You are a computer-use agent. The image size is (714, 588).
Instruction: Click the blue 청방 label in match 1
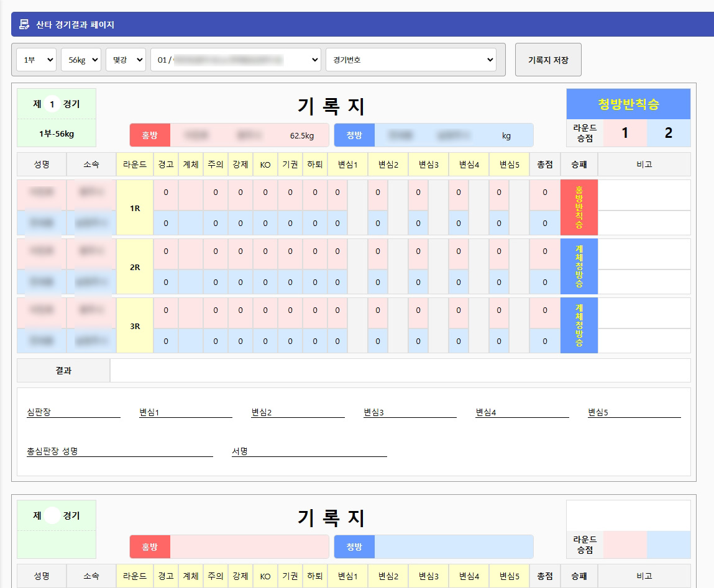pyautogui.click(x=354, y=135)
